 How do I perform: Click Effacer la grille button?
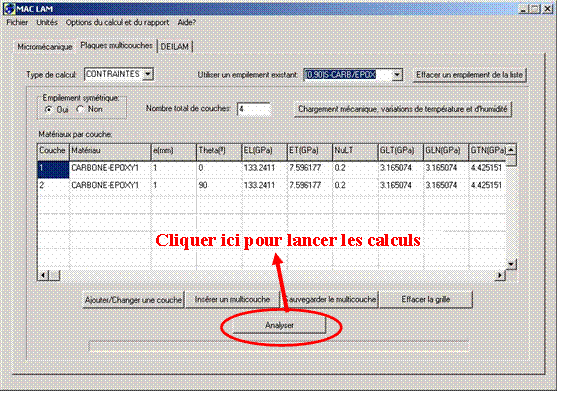tap(426, 299)
